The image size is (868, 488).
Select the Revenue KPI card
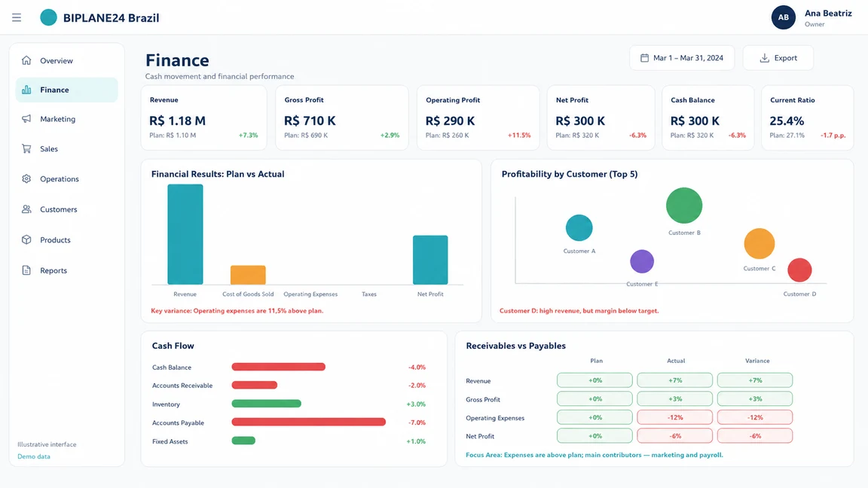[x=203, y=117]
